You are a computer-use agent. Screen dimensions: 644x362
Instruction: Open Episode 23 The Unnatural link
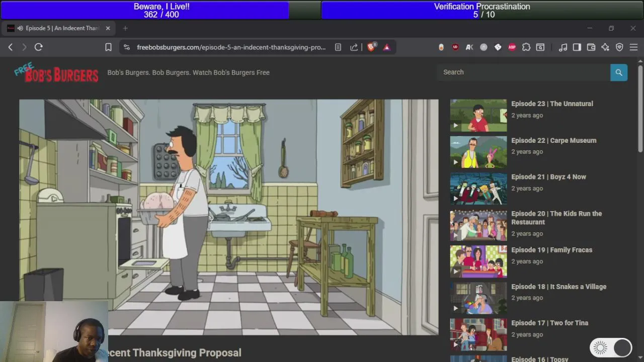(x=552, y=104)
